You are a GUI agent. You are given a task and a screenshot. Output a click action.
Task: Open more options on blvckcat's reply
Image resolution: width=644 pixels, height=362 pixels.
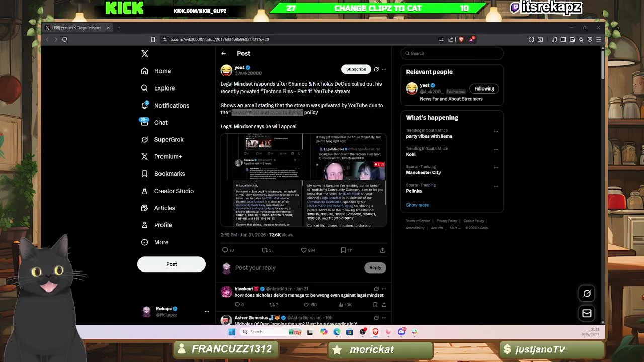click(x=384, y=289)
